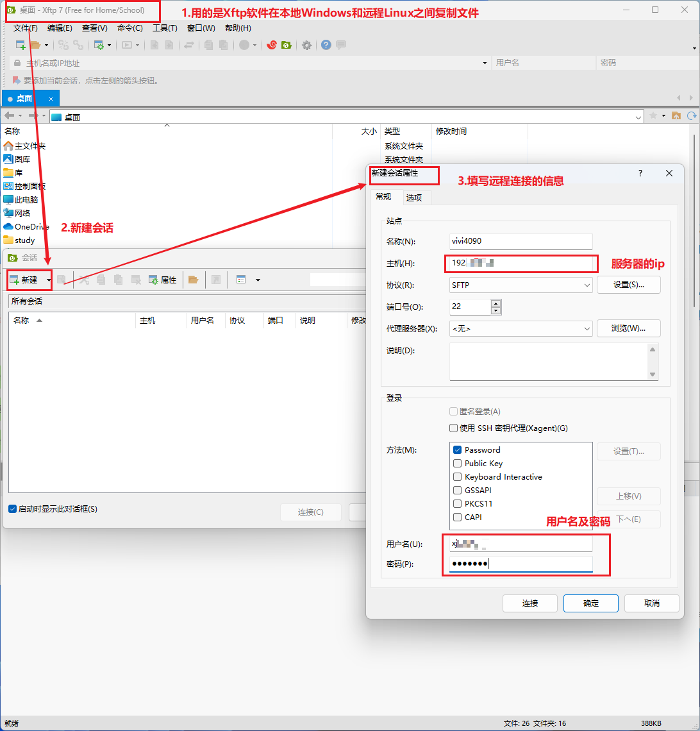This screenshot has width=700, height=731.
Task: Check 使用 SSH 密钥代理(Xagent) checkbox
Action: [x=453, y=428]
